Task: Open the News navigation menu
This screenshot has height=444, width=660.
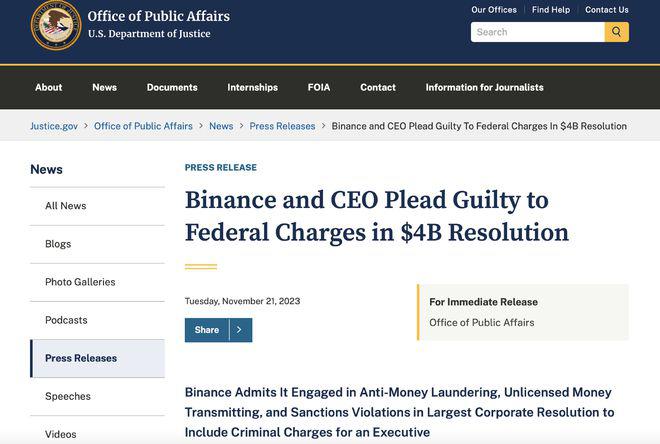Action: click(x=105, y=87)
